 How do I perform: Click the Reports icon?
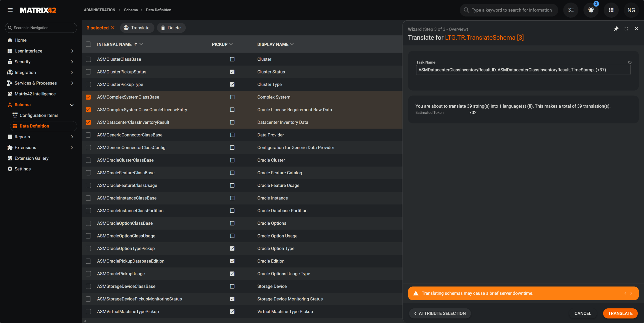10,137
